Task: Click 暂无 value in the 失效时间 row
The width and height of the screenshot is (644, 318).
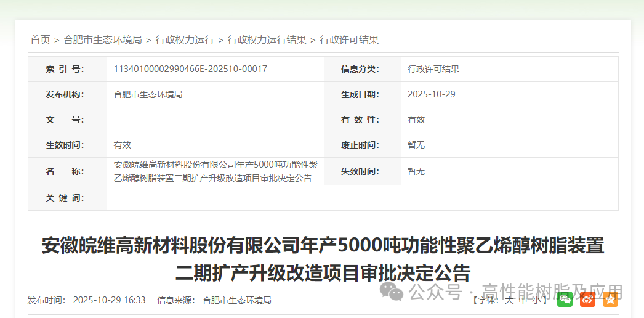Action: click(416, 171)
